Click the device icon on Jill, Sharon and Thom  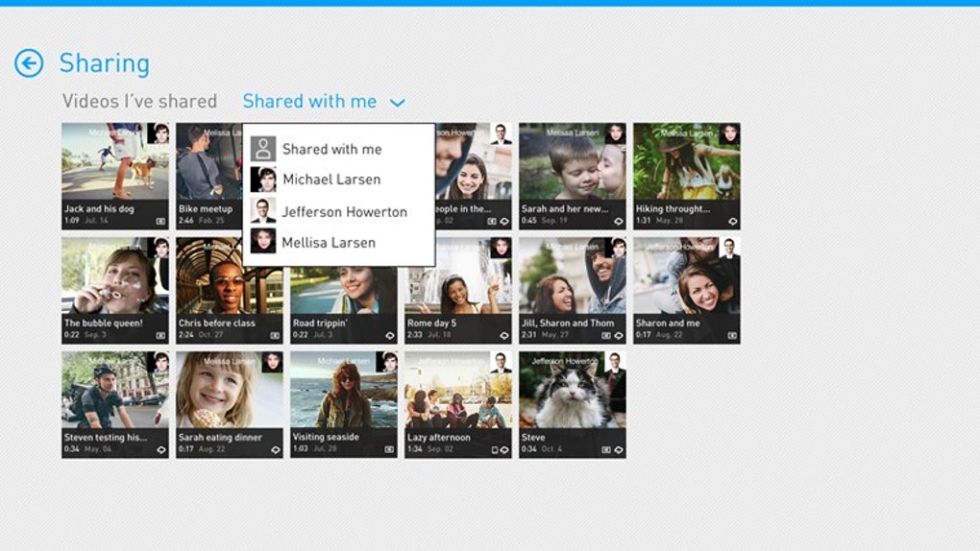tap(606, 335)
